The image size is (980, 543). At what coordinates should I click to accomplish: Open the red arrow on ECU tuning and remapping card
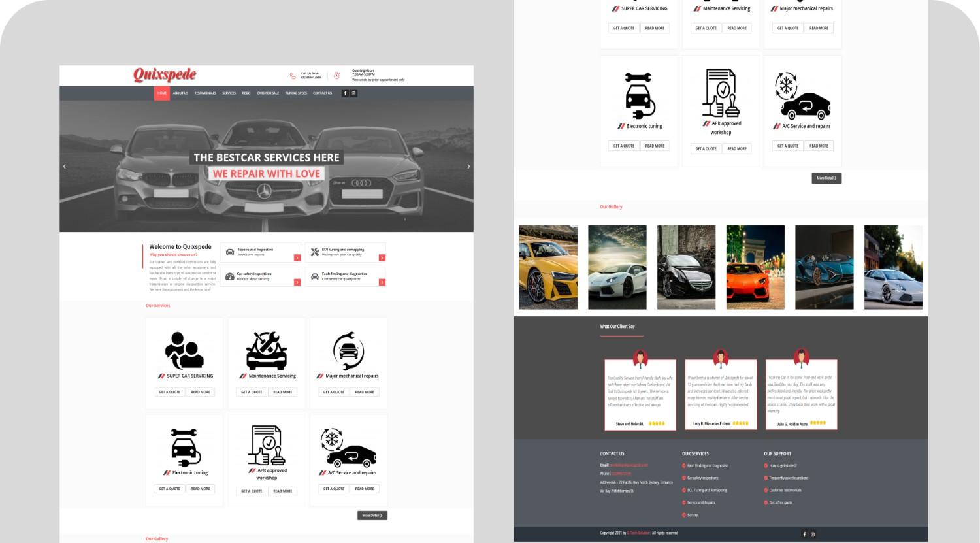[x=382, y=257]
